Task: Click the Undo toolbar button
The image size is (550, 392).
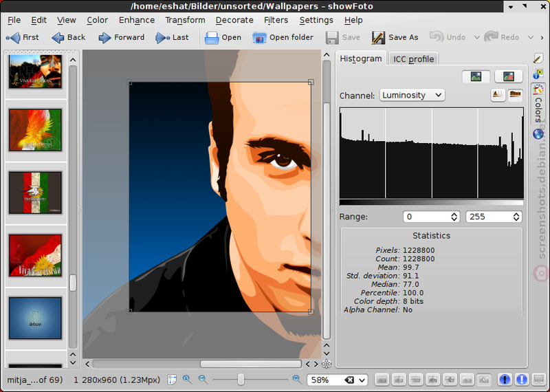Action: tap(448, 38)
